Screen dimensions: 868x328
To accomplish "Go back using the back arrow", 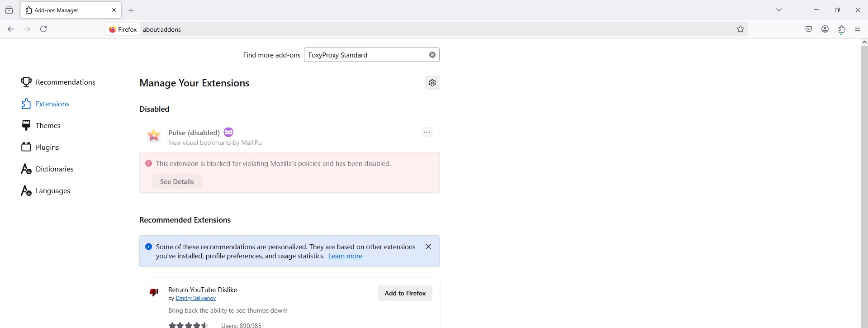I will [x=11, y=29].
